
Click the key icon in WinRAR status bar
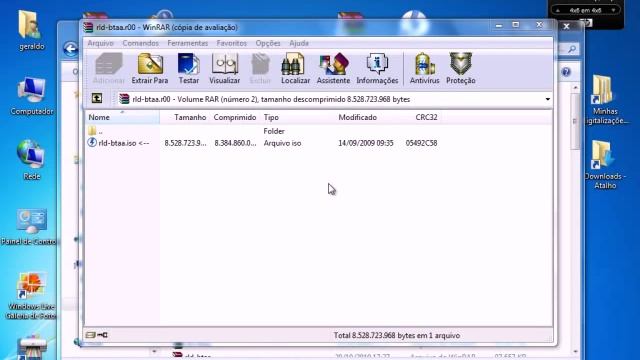click(102, 335)
